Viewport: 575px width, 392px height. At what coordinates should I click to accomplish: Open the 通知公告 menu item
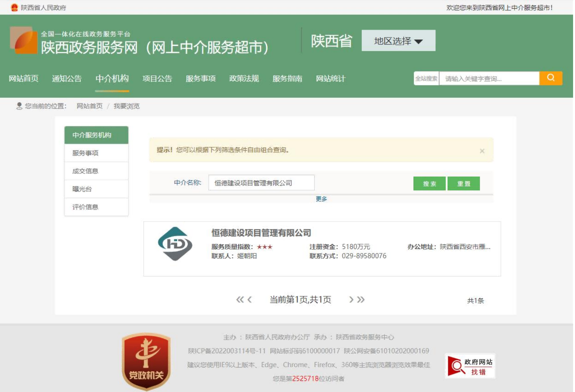pos(67,79)
